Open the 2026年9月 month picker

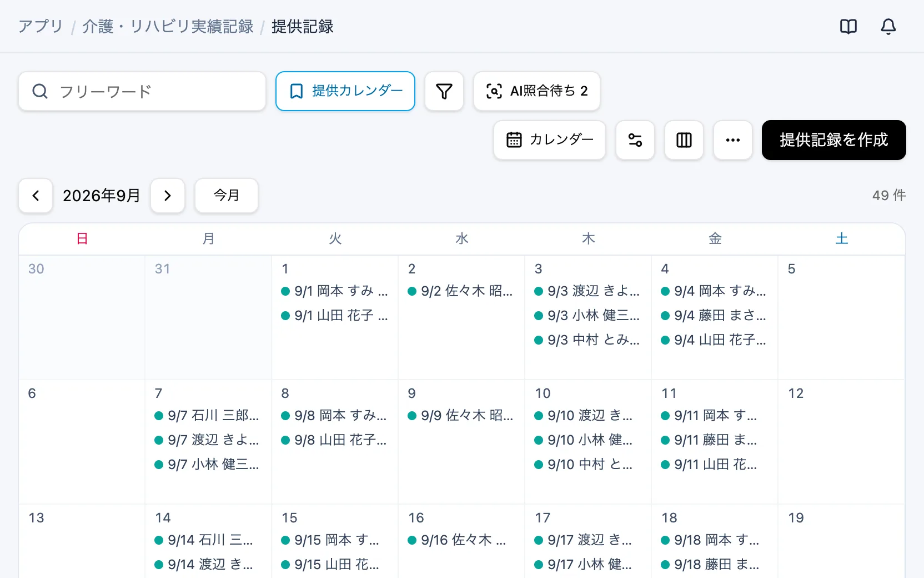pyautogui.click(x=102, y=196)
